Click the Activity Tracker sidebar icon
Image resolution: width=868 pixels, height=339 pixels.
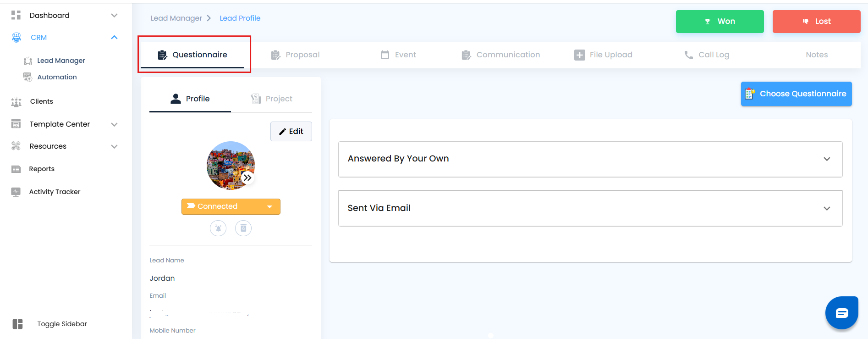[x=16, y=192]
